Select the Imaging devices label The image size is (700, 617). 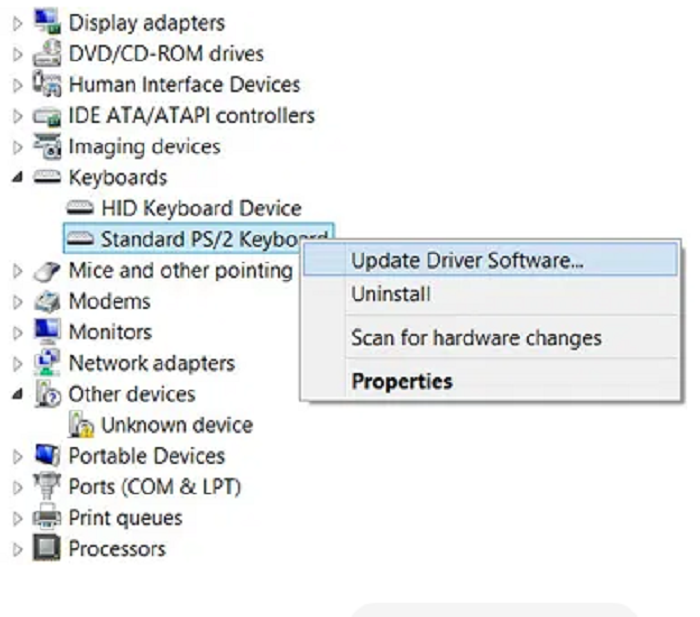click(x=145, y=147)
